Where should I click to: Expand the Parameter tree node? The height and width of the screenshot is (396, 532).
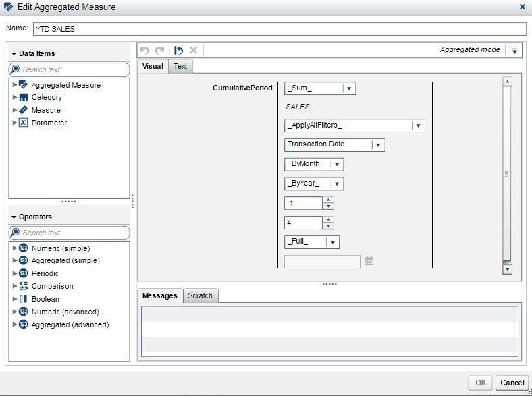pos(15,122)
